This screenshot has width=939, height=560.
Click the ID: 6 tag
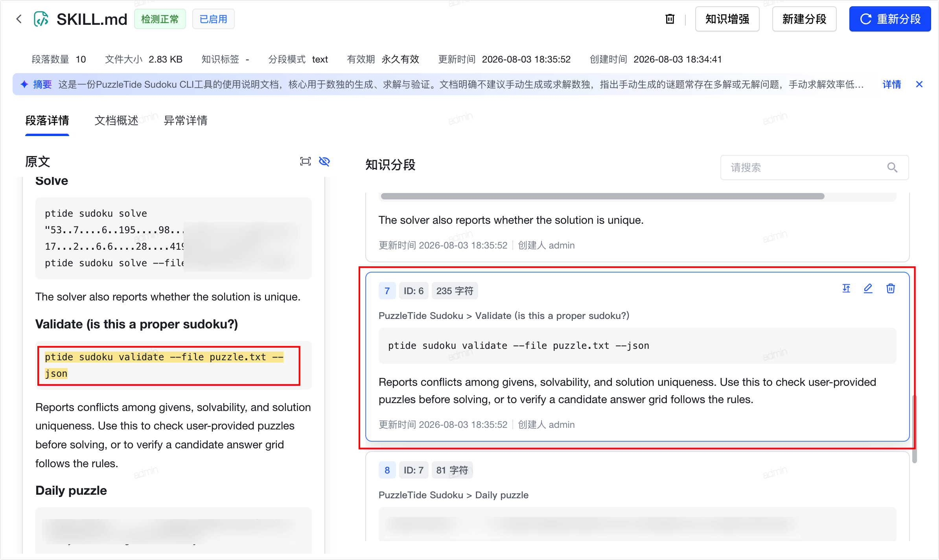coord(414,291)
